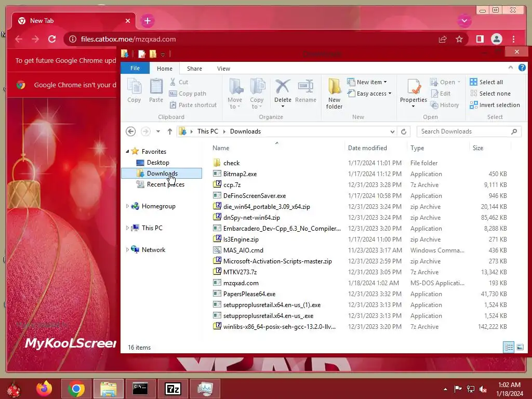
Task: Click the Back arrow in Explorer
Action: pyautogui.click(x=130, y=131)
